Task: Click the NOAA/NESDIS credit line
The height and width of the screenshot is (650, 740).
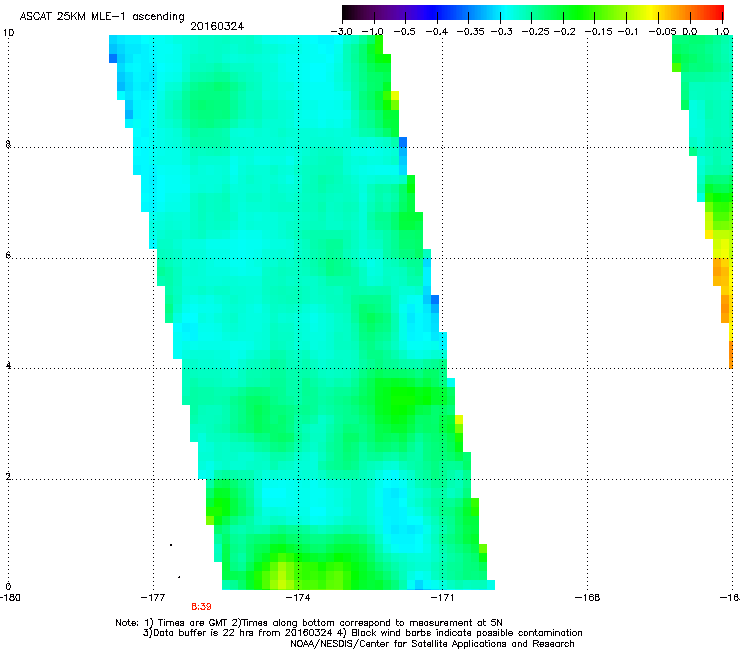Action: click(x=432, y=644)
